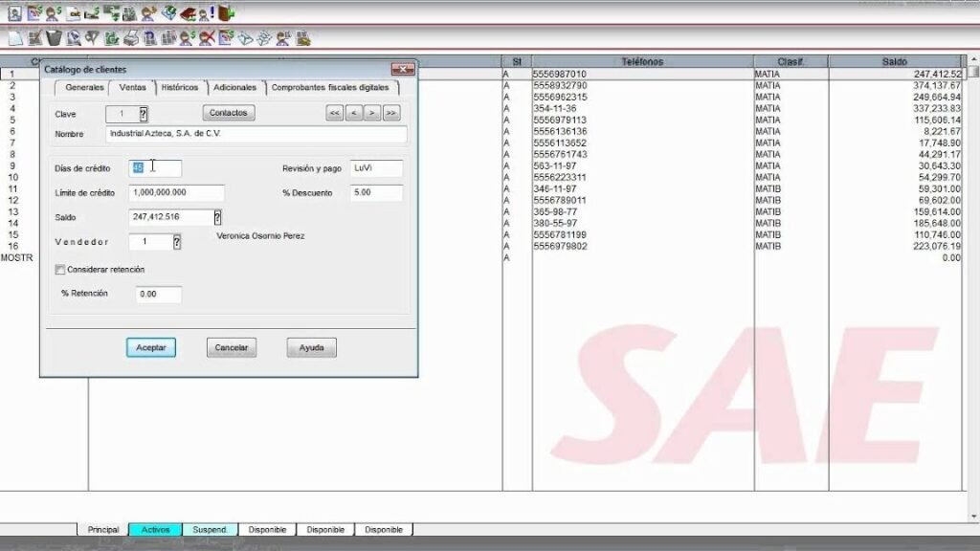Viewport: 980px width, 551px height.
Task: Switch to the Generales tab
Action: coord(84,87)
